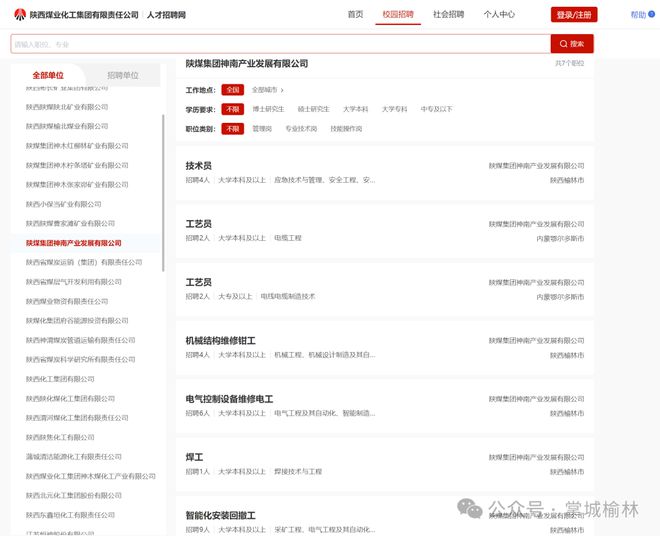
Task: Click the 登录/注册 button
Action: pyautogui.click(x=574, y=15)
